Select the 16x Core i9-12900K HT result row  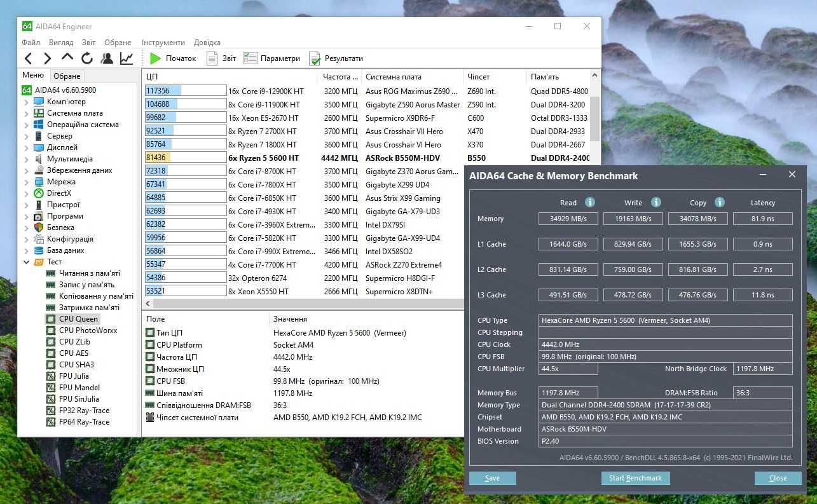pos(367,91)
